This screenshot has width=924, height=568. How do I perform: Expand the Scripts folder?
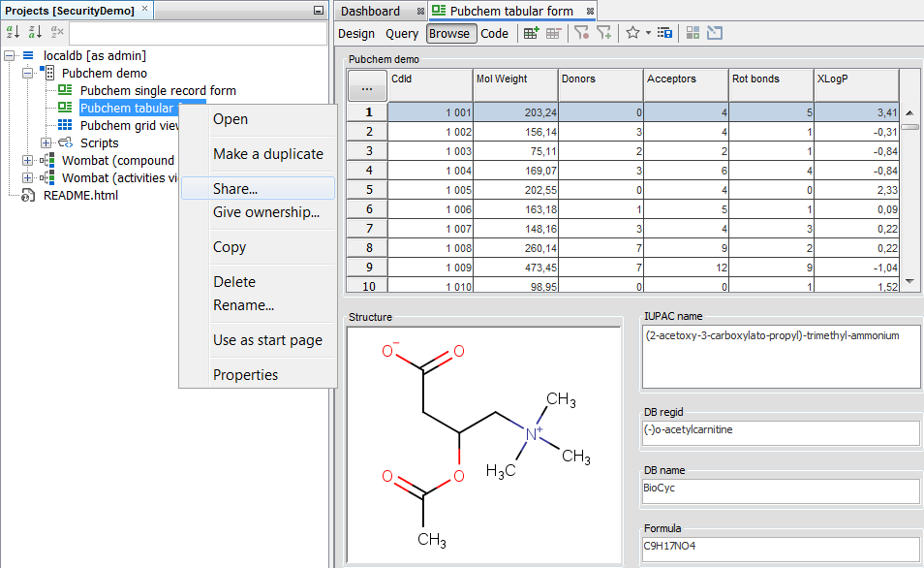coord(46,143)
